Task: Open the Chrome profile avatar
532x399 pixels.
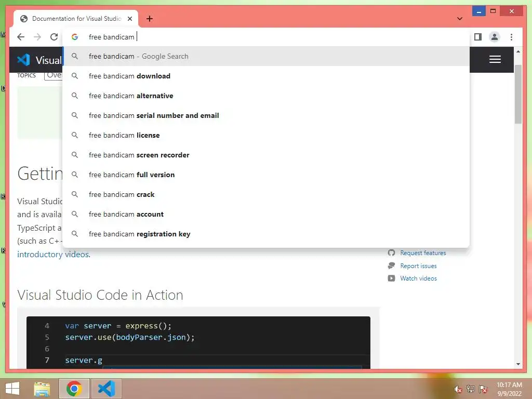Action: tap(495, 37)
